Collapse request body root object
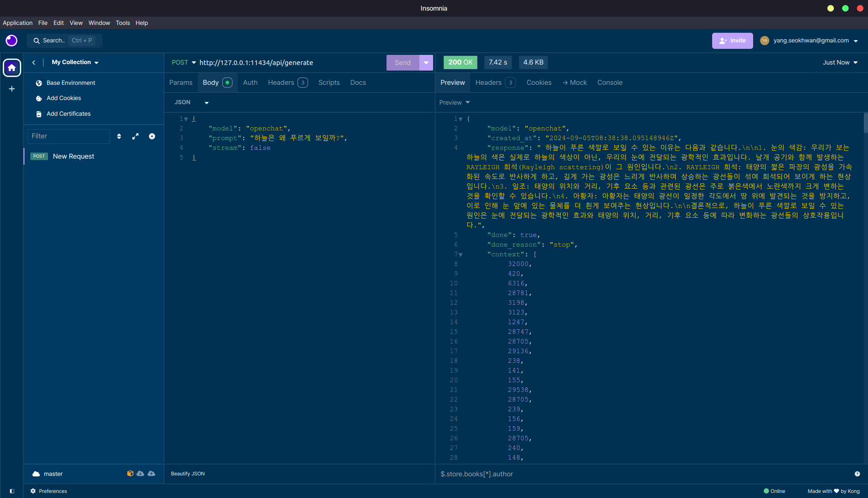 [x=186, y=119]
